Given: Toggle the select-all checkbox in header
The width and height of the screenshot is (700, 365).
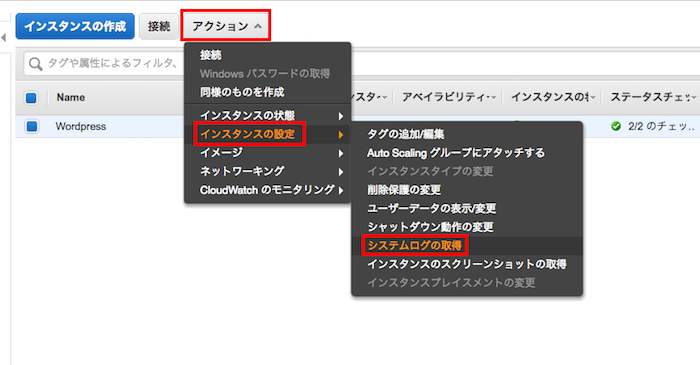Looking at the screenshot, I should point(31,98).
